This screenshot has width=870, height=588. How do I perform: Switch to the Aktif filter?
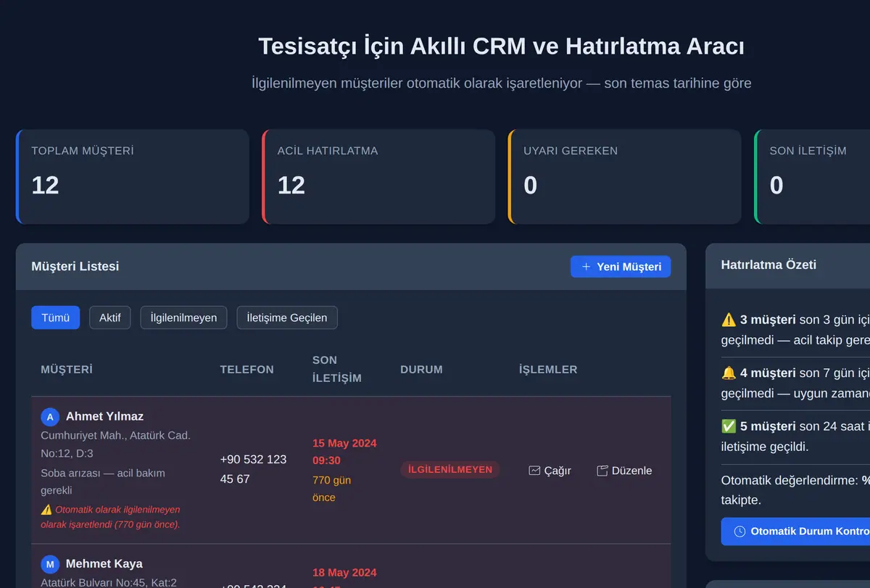[110, 318]
